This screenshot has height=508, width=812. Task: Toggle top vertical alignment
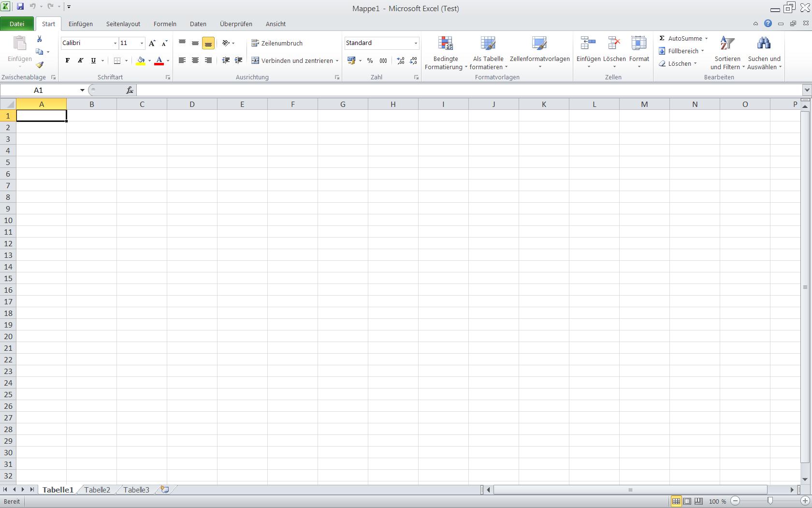click(x=182, y=43)
